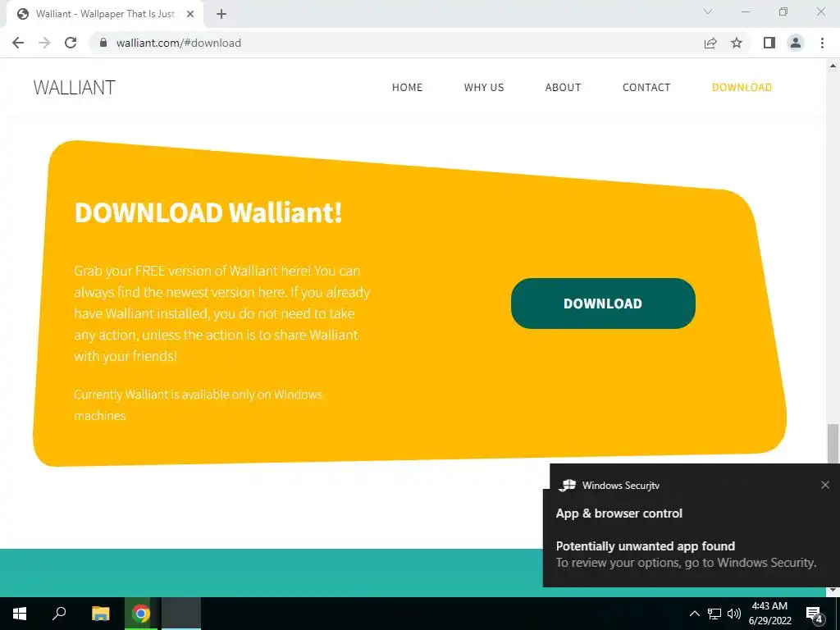Share this page icon
The height and width of the screenshot is (630, 840).
710,43
